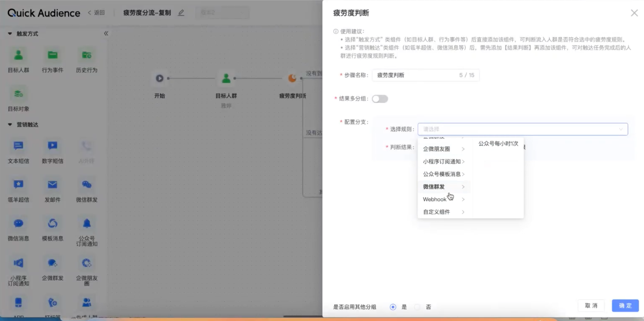The image size is (644, 321).
Task: Select the 目标人群 trigger component icon in sidebar
Action: (18, 55)
